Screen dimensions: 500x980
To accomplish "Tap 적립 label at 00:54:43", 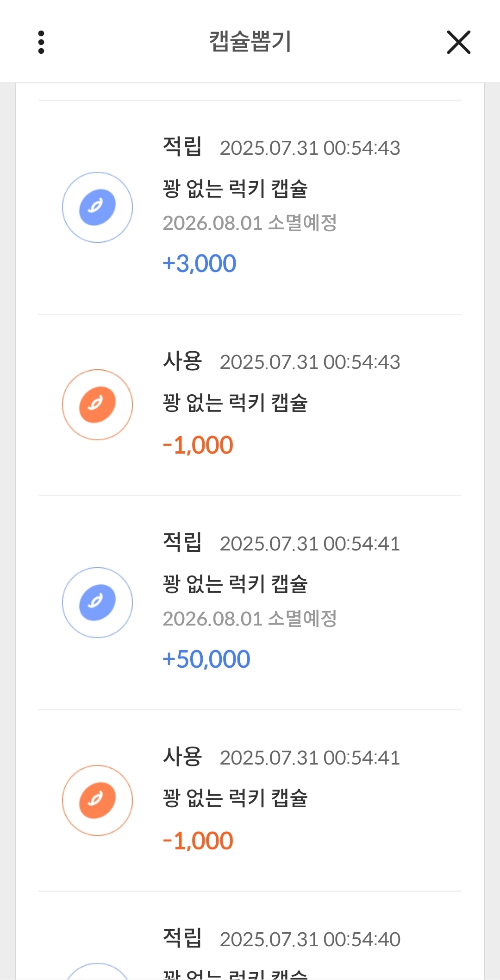I will [x=182, y=147].
